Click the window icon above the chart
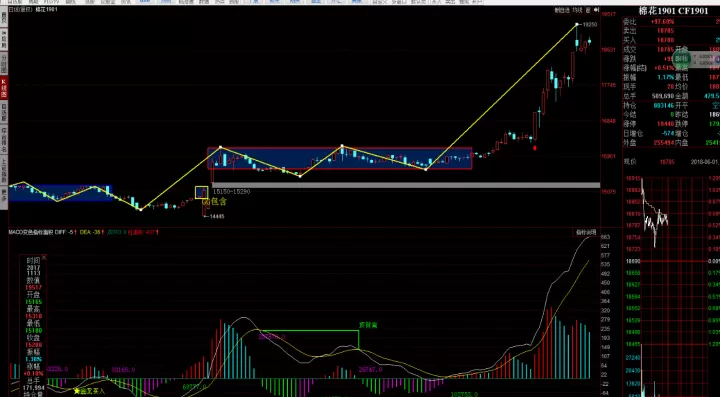 (588, 10)
